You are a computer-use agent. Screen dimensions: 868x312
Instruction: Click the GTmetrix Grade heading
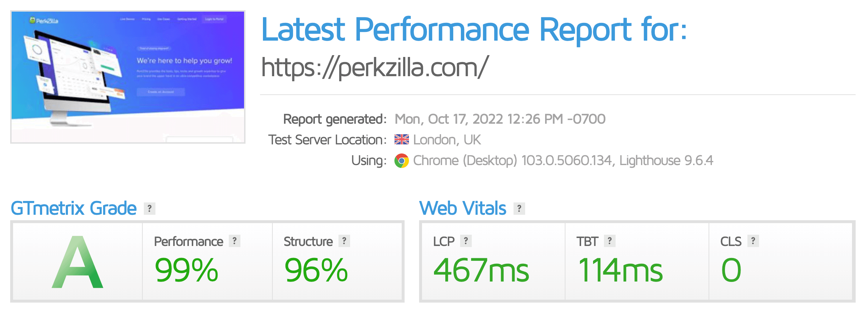(x=74, y=208)
